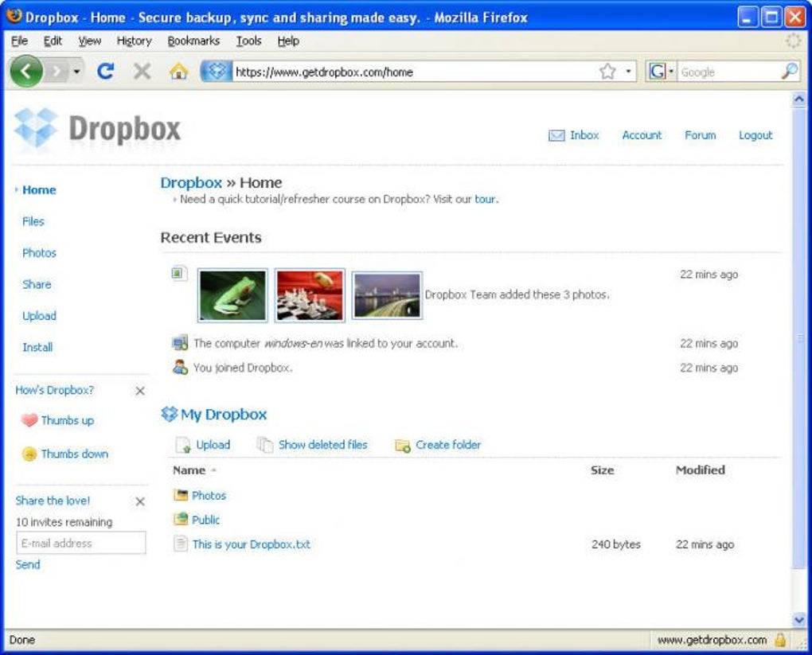Visit the Forum link
Screen dimensions: 812x655
coord(700,135)
